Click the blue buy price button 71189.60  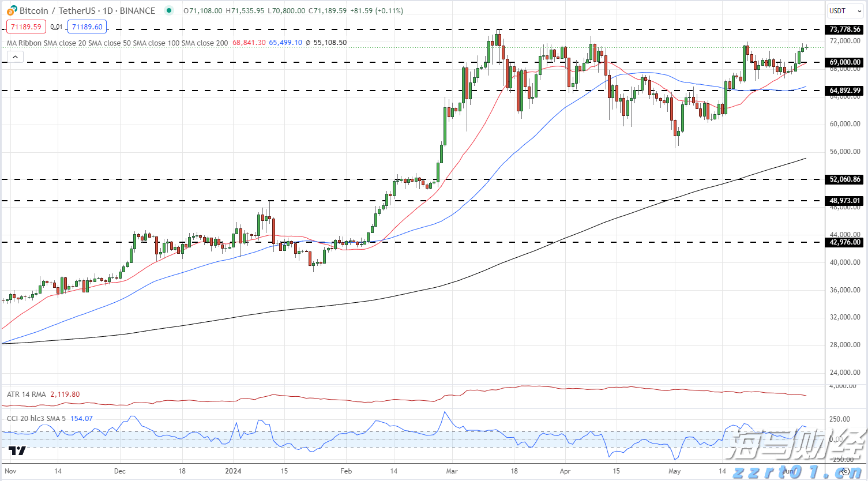pos(87,27)
